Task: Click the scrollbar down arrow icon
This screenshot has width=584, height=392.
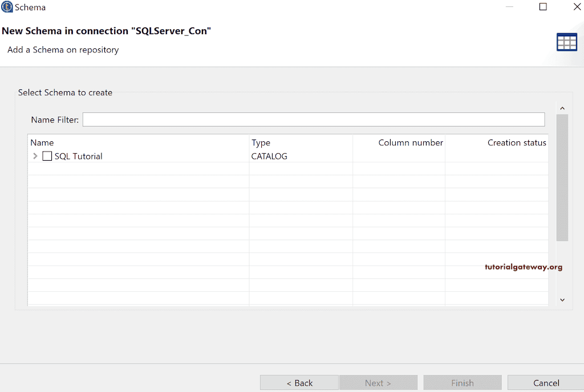Action: (x=562, y=299)
